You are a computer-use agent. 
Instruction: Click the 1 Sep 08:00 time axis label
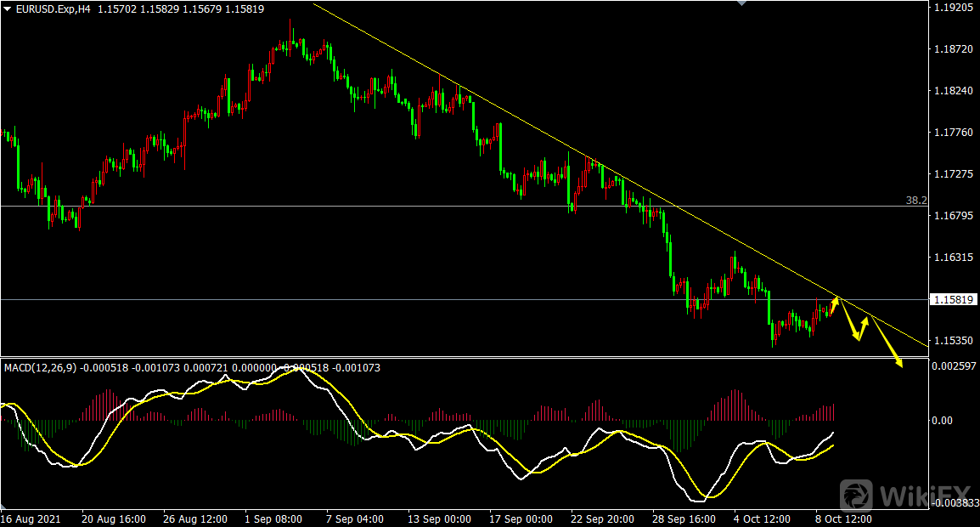pos(272,518)
